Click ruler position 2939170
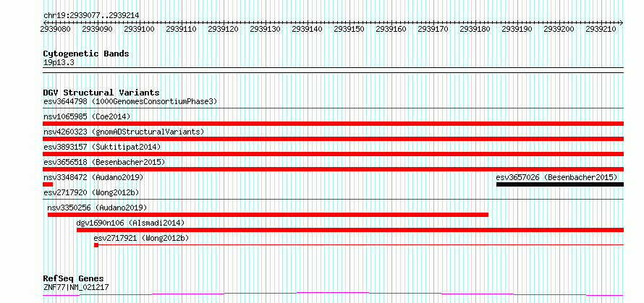The width and height of the screenshot is (644, 303). (x=433, y=29)
